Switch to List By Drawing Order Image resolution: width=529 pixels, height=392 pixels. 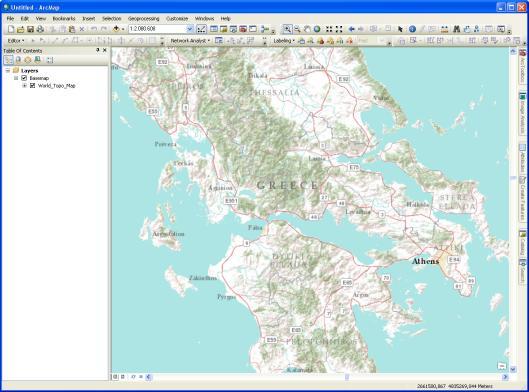pyautogui.click(x=8, y=60)
